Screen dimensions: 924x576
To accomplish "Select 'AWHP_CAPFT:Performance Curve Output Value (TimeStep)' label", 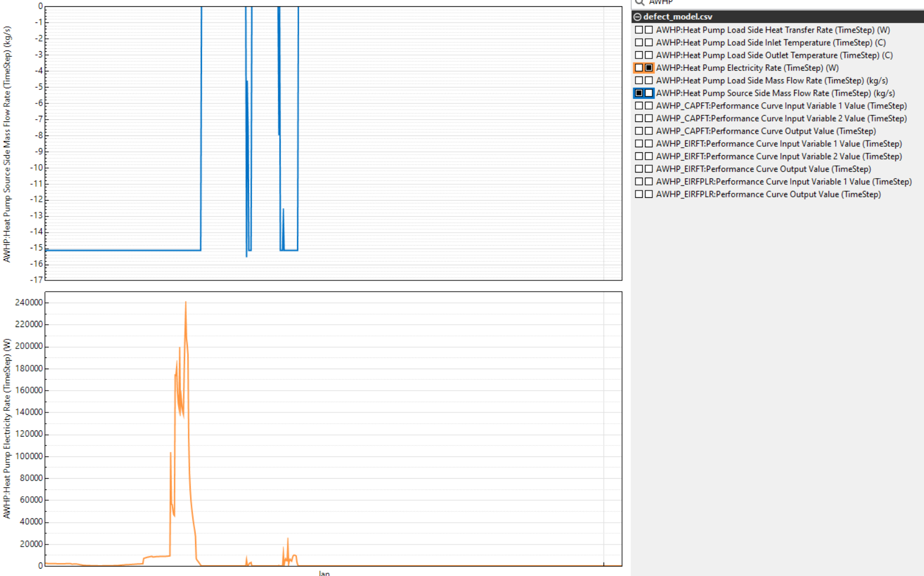I will (x=766, y=131).
